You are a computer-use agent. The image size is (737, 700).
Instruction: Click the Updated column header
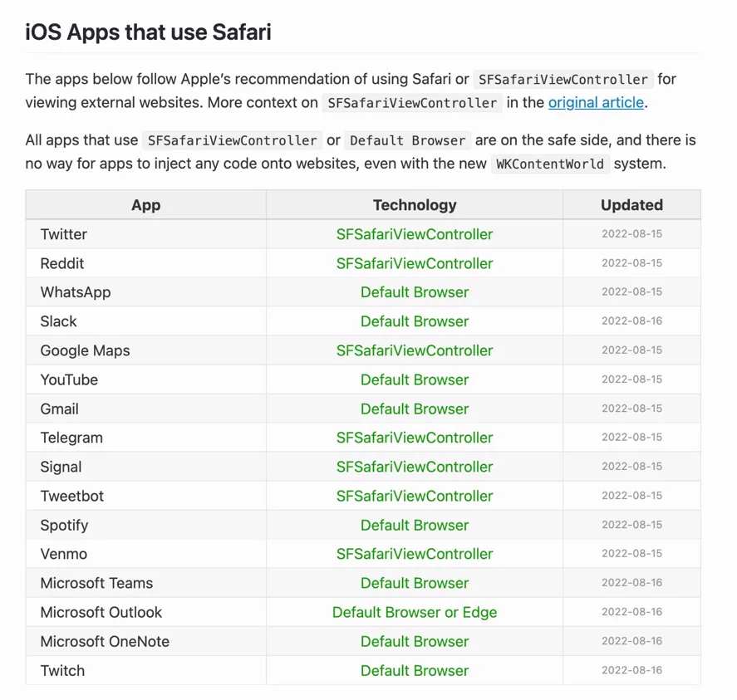click(x=631, y=205)
